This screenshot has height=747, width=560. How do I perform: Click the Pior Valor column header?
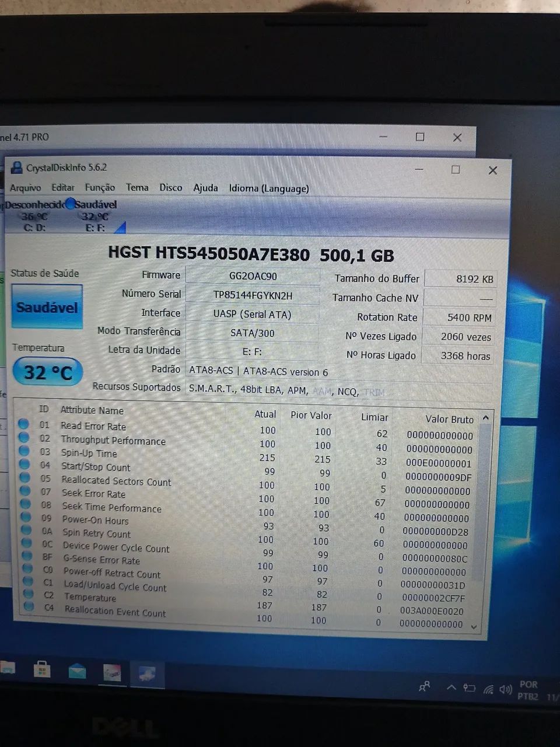[311, 416]
